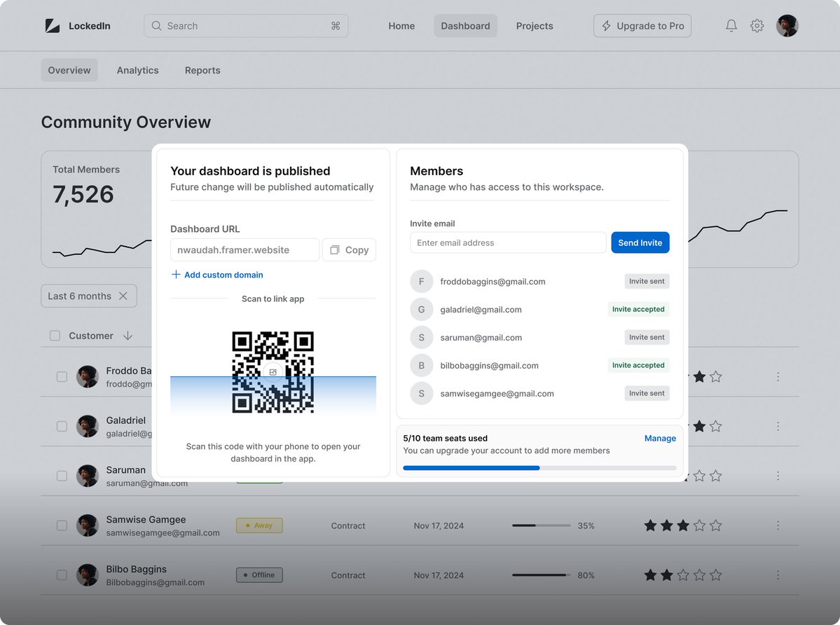Viewport: 840px width, 625px height.
Task: Click S avatar next to samwisegamgee@gmail.com
Action: [422, 393]
